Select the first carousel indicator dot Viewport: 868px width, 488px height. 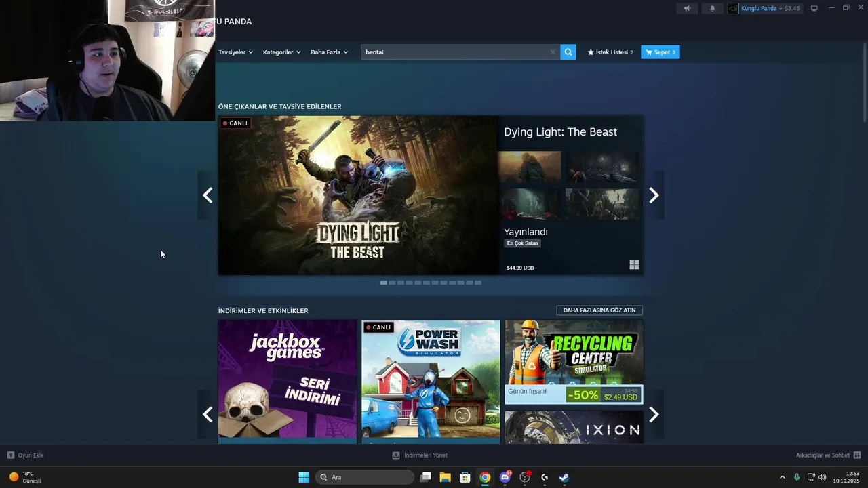(383, 283)
